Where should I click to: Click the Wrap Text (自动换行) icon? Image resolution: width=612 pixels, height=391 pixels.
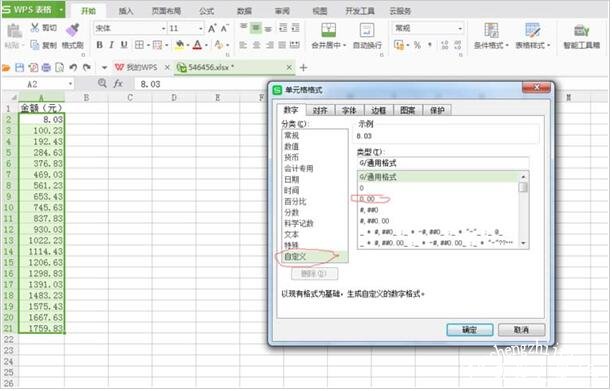pos(367,30)
